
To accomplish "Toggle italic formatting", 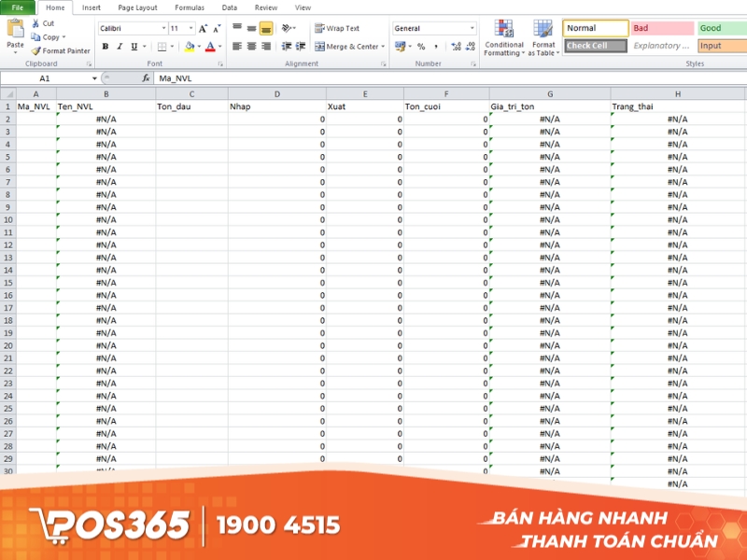I will coord(118,44).
